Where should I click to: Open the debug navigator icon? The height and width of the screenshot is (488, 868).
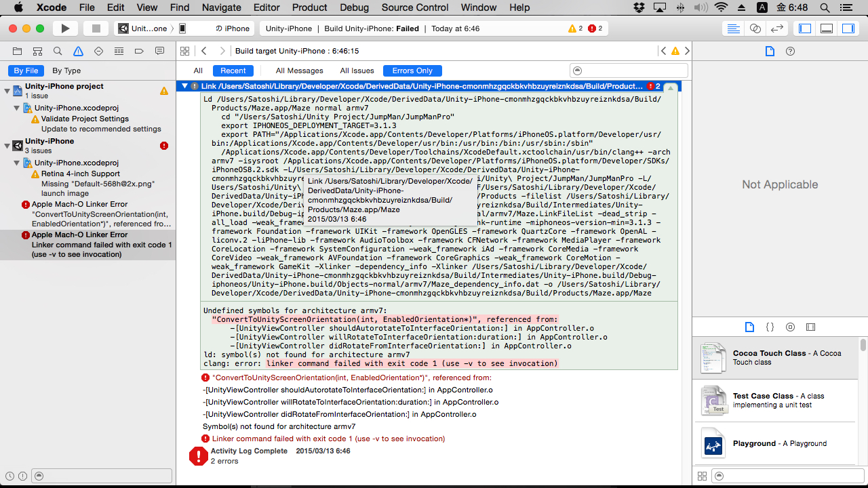(119, 52)
